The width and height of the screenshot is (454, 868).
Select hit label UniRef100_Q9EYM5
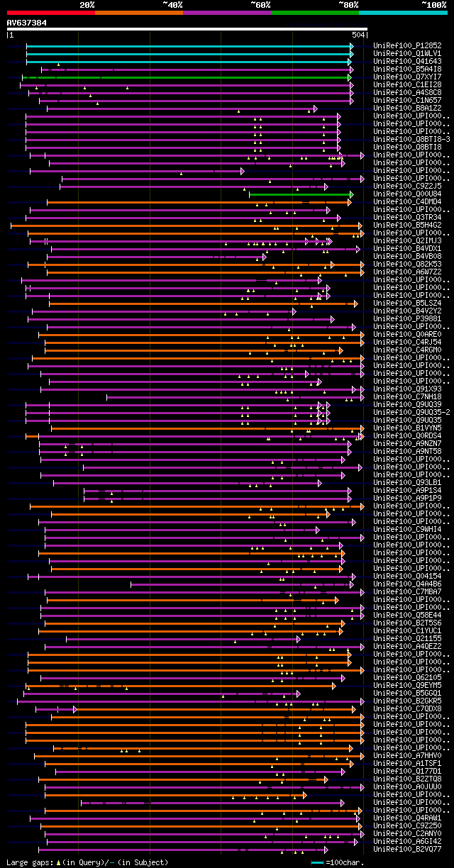[408, 685]
